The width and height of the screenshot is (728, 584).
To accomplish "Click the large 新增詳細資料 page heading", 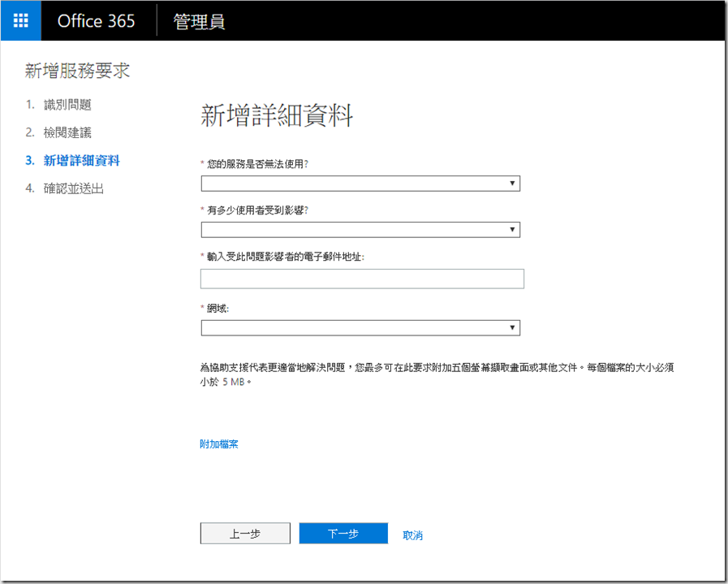I will (x=277, y=116).
